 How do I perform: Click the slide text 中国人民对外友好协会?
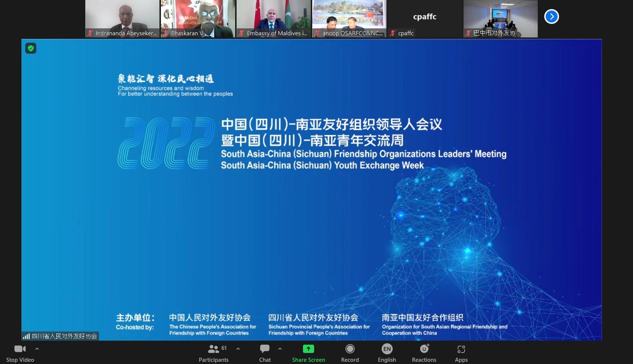coord(210,318)
